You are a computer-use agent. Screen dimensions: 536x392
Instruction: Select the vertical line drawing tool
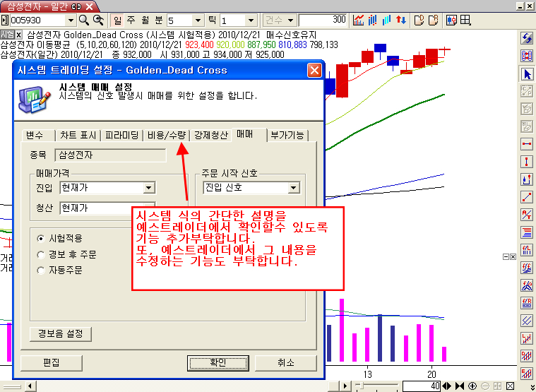(x=526, y=161)
